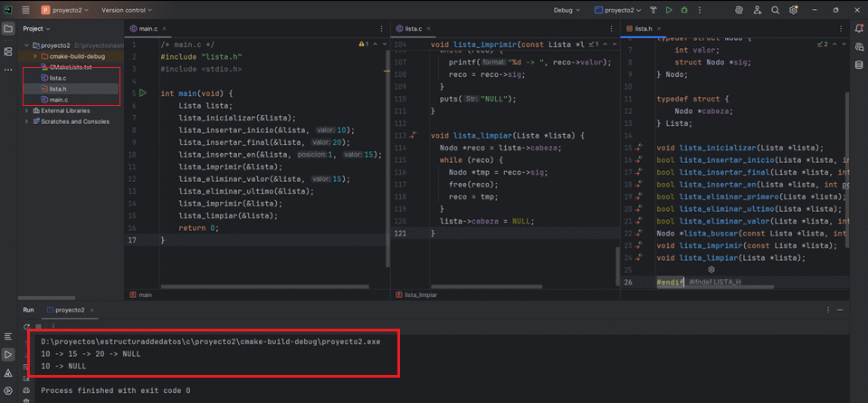Click gutter navigation icon on lista.c line 113
Image resolution: width=868 pixels, height=403 pixels.
click(413, 135)
